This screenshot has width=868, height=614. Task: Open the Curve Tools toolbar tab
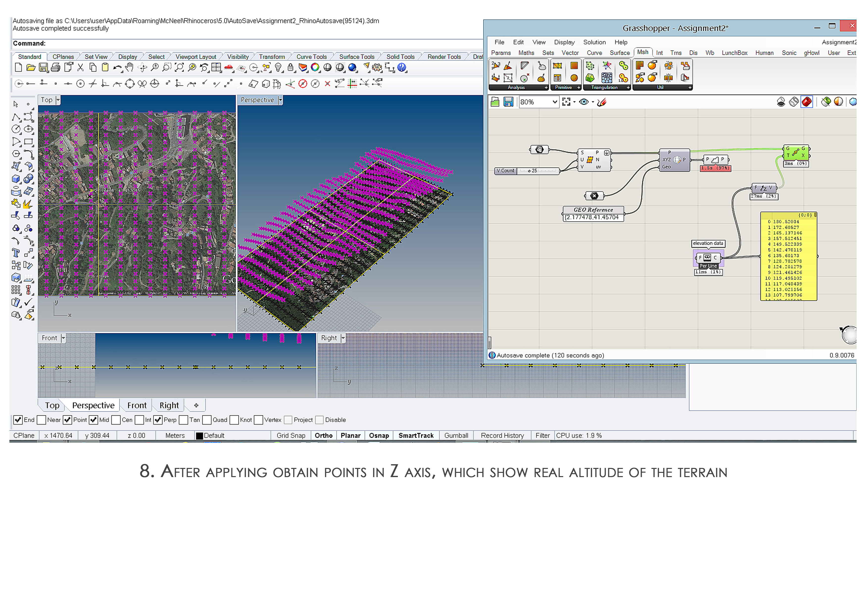coord(311,57)
